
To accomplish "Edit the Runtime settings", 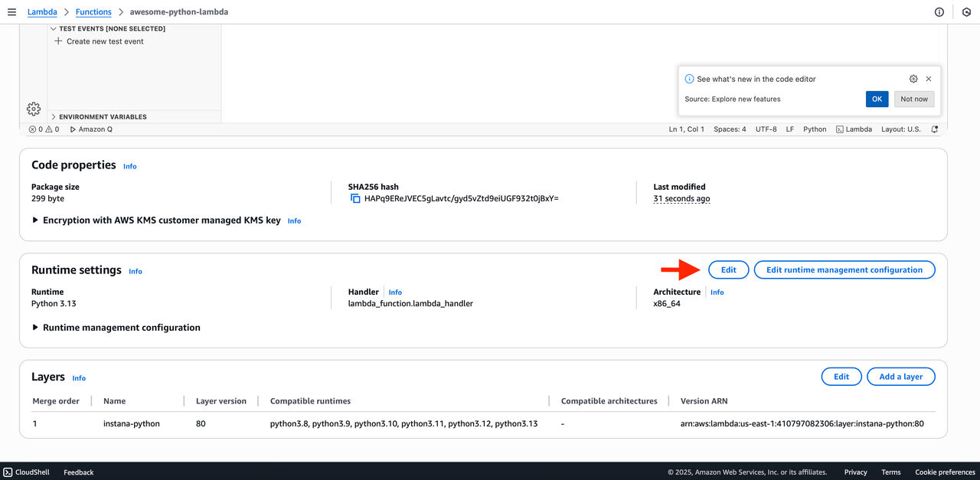I will tap(729, 269).
